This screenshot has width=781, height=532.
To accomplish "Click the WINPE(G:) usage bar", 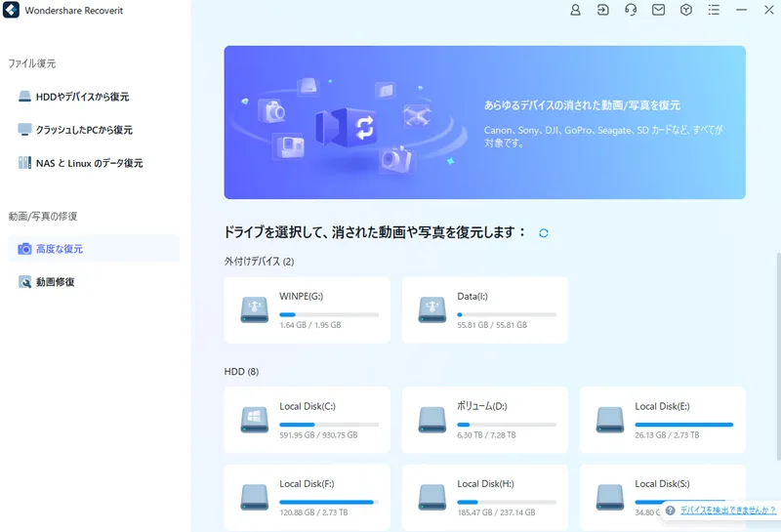I will point(329,315).
